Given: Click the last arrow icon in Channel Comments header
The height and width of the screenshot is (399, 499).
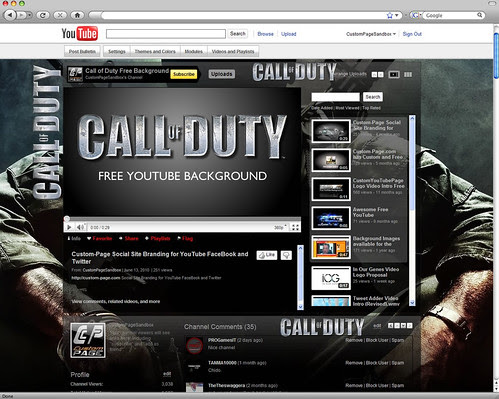Looking at the screenshot, I should click(x=410, y=326).
